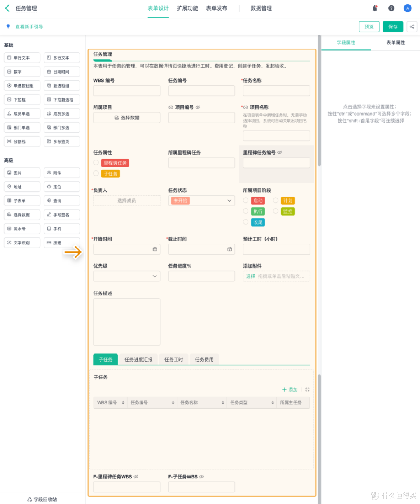The image size is (420, 504).
Task: Open the 任务工时 sub-tab
Action: pyautogui.click(x=173, y=359)
